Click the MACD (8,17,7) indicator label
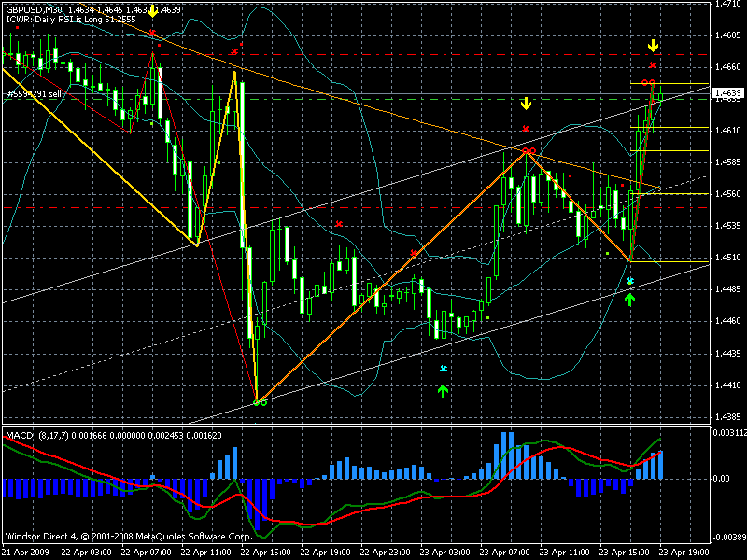This screenshot has width=747, height=560. point(38,436)
